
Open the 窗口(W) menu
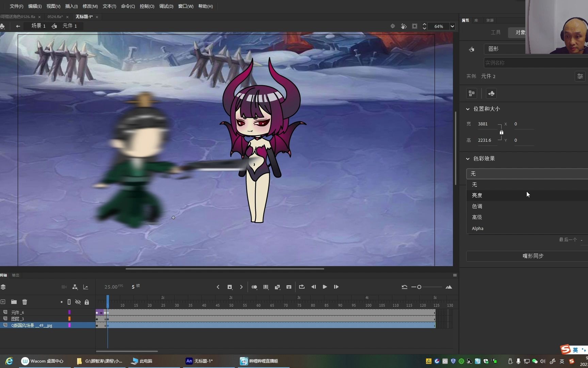(x=186, y=6)
